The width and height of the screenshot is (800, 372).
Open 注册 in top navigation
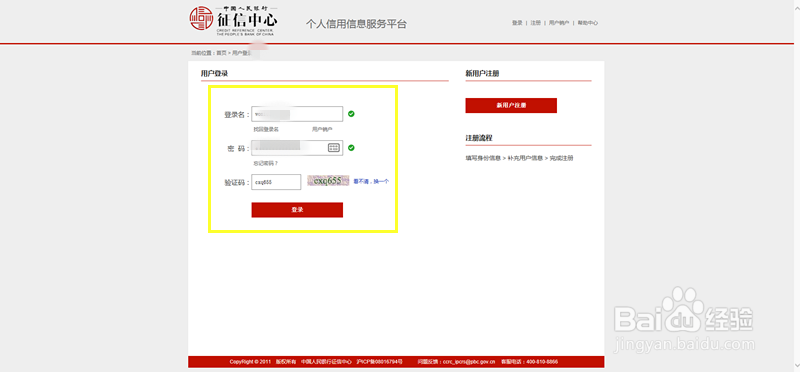tap(535, 23)
